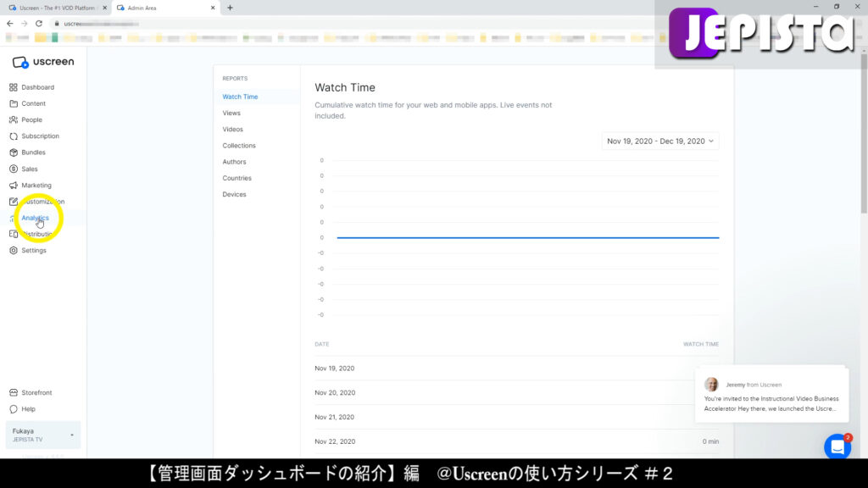Select the Nov 21, 2020 row
868x488 pixels.
(x=516, y=417)
